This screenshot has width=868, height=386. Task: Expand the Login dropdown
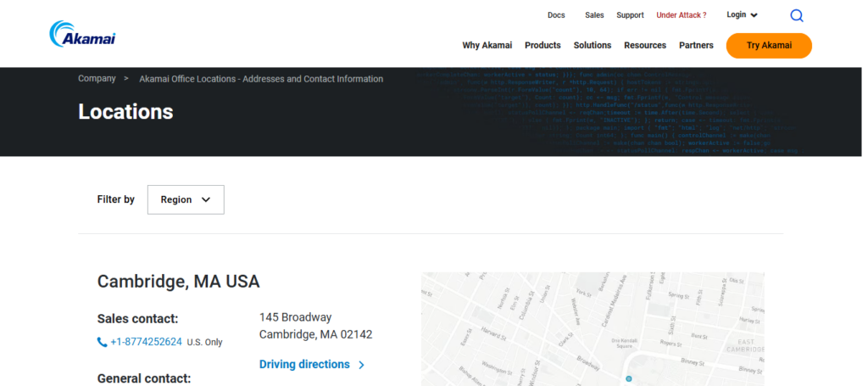tap(742, 15)
